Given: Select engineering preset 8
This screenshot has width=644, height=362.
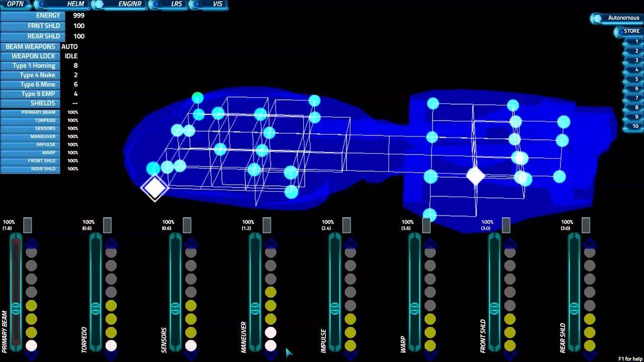Looking at the screenshot, I should tap(633, 107).
